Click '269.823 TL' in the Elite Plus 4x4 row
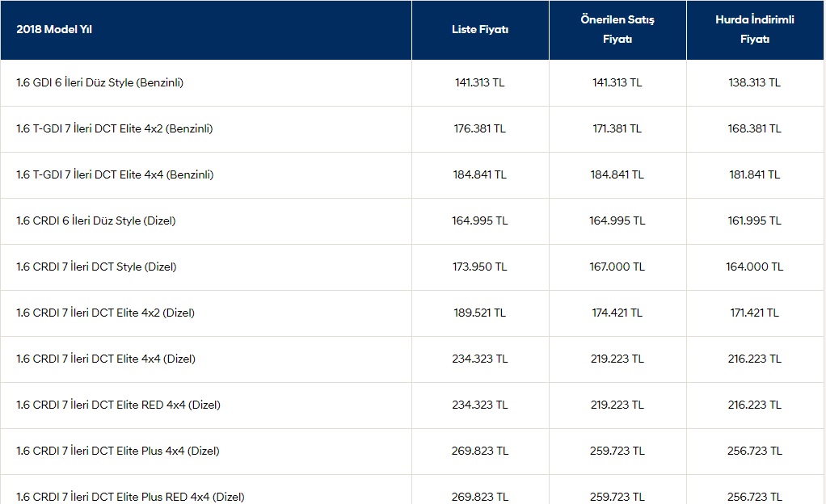The height and width of the screenshot is (504, 826). point(480,451)
